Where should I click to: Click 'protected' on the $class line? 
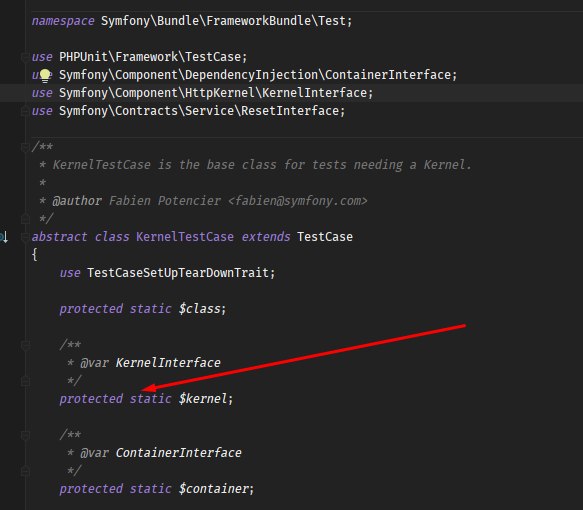coord(91,309)
